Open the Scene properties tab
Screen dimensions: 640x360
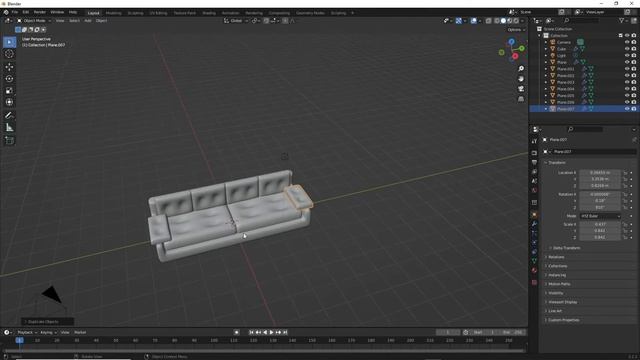(534, 181)
